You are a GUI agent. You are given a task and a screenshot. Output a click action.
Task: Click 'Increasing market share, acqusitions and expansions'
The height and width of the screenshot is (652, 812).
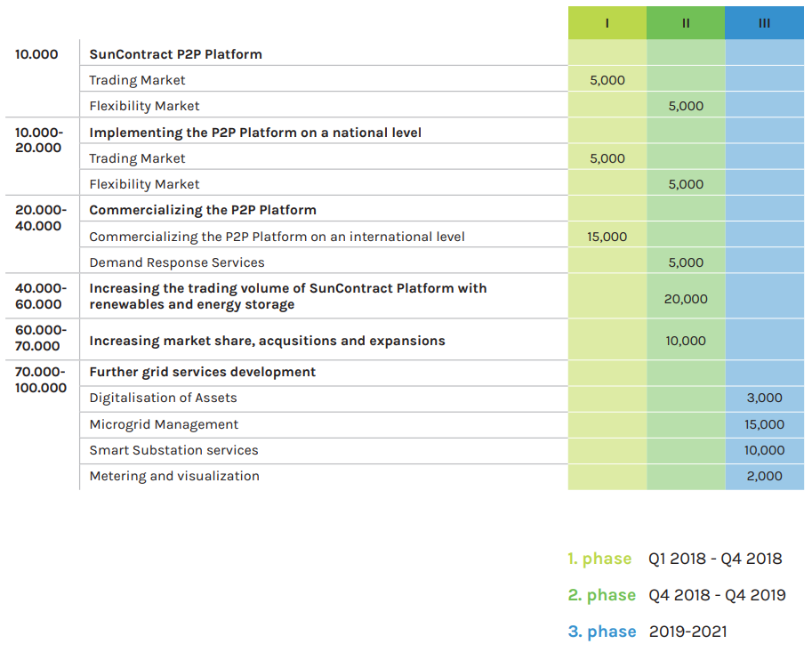(x=267, y=341)
